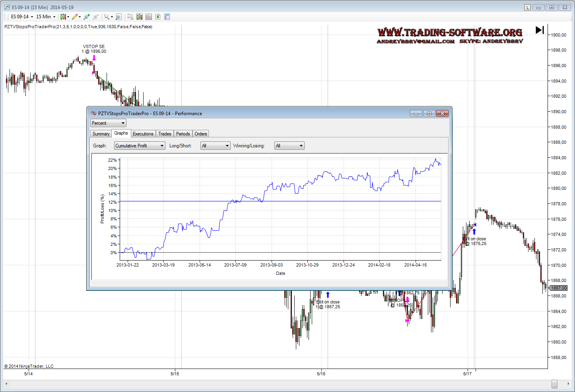Click the zoom in magnifier icon
Viewport: 575px width, 392px height.
coord(87,17)
